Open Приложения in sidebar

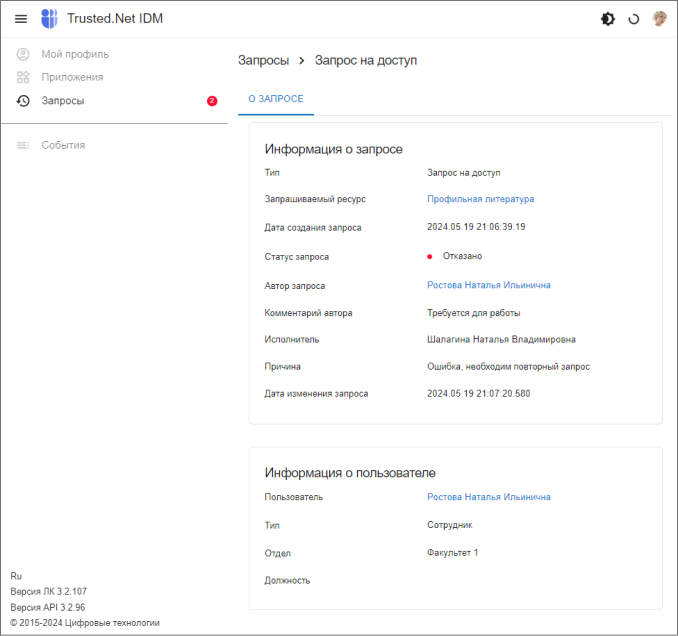[72, 77]
